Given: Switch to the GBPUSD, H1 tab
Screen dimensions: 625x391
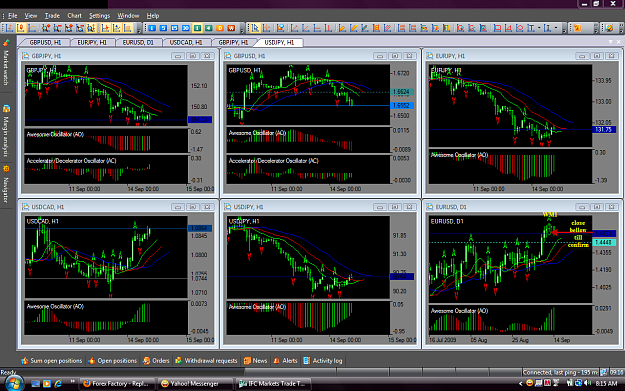Looking at the screenshot, I should [x=45, y=42].
